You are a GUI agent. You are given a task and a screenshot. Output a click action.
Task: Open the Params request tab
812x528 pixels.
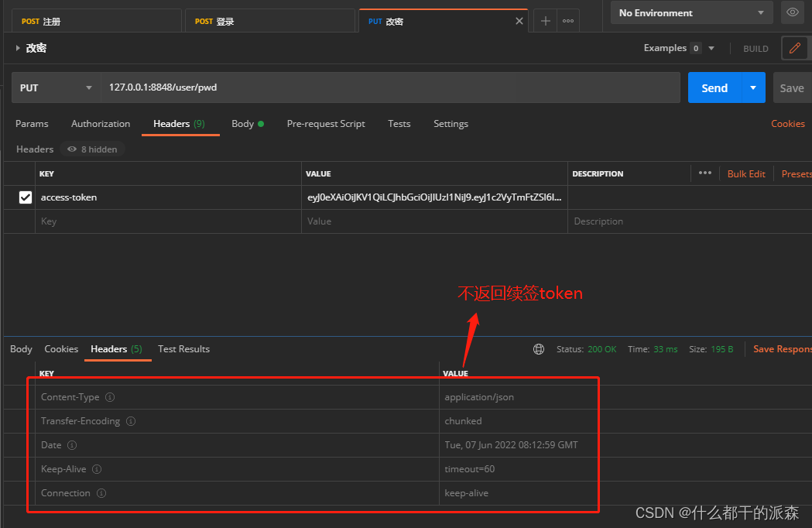tap(32, 124)
